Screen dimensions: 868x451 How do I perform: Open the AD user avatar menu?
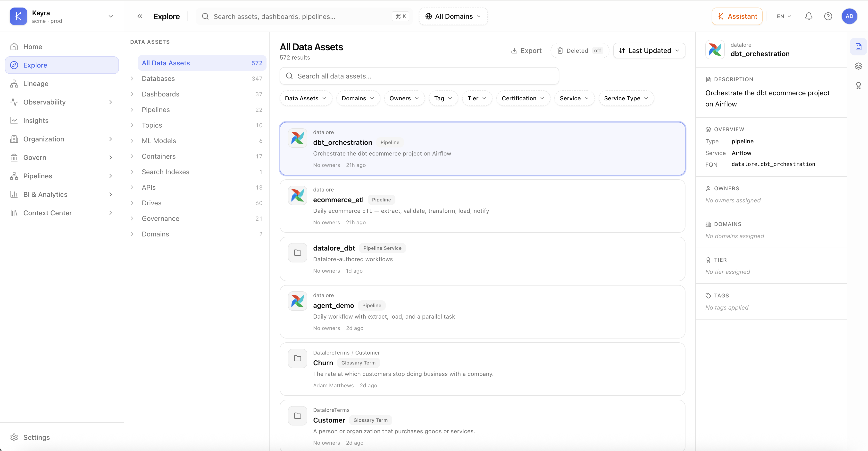point(849,16)
